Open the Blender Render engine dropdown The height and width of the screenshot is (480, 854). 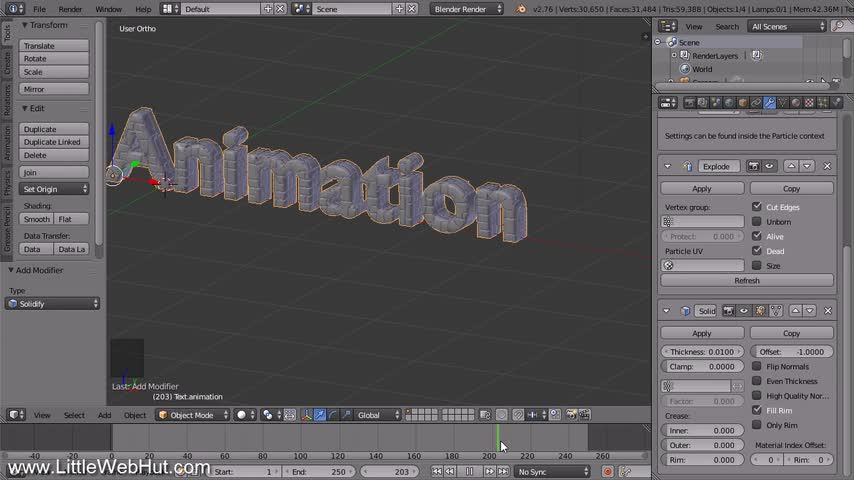click(467, 9)
